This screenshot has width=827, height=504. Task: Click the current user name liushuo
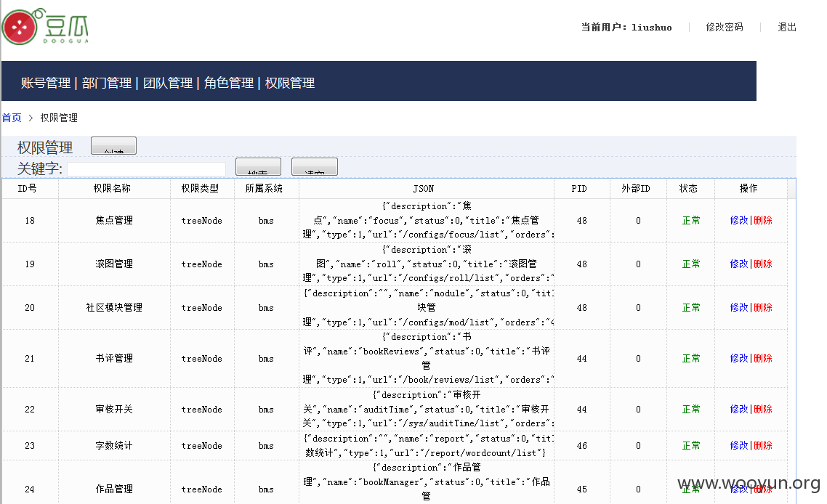[651, 27]
